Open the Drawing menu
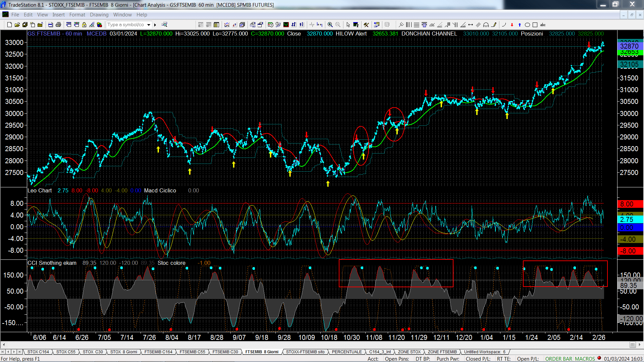 pyautogui.click(x=99, y=14)
